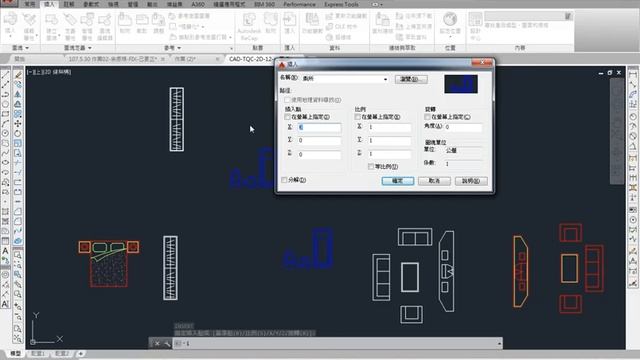Click the navigation bar at canvas right
Viewport: 640px width, 360px height.
pos(616,131)
